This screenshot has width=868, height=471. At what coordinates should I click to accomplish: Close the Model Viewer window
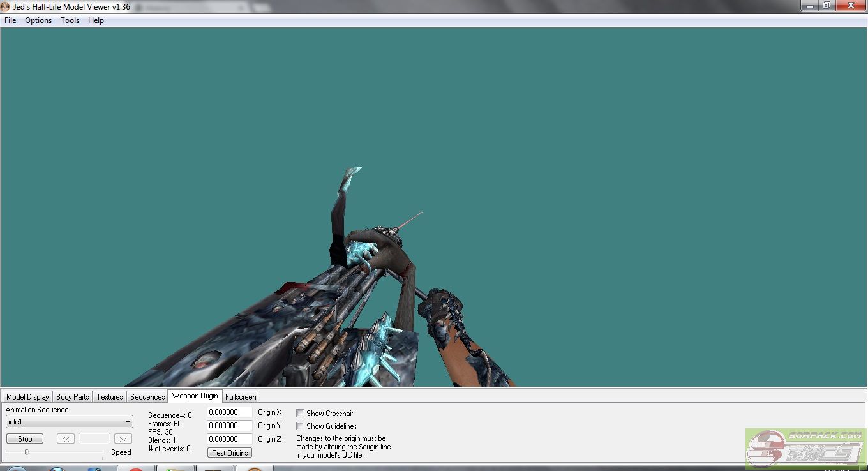(x=851, y=5)
